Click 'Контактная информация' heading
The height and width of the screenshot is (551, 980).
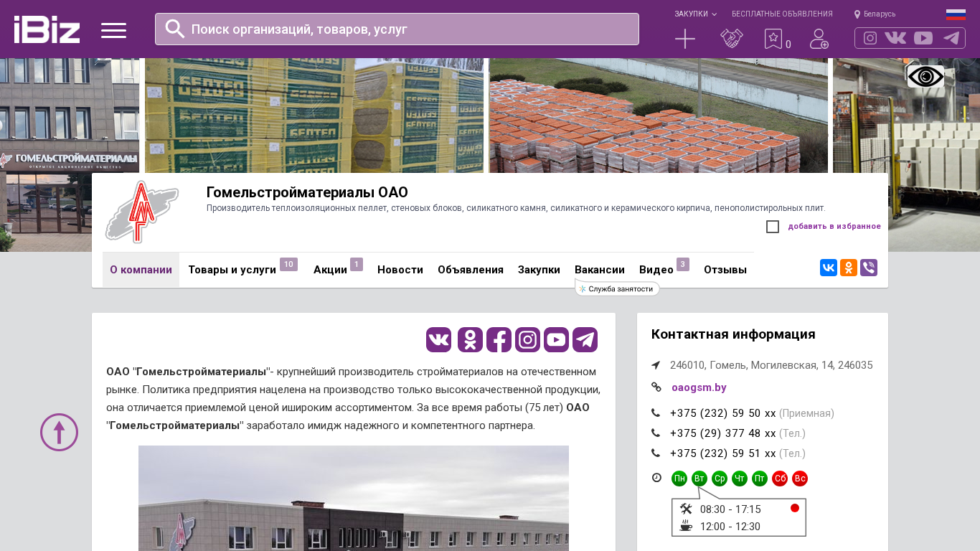click(733, 334)
